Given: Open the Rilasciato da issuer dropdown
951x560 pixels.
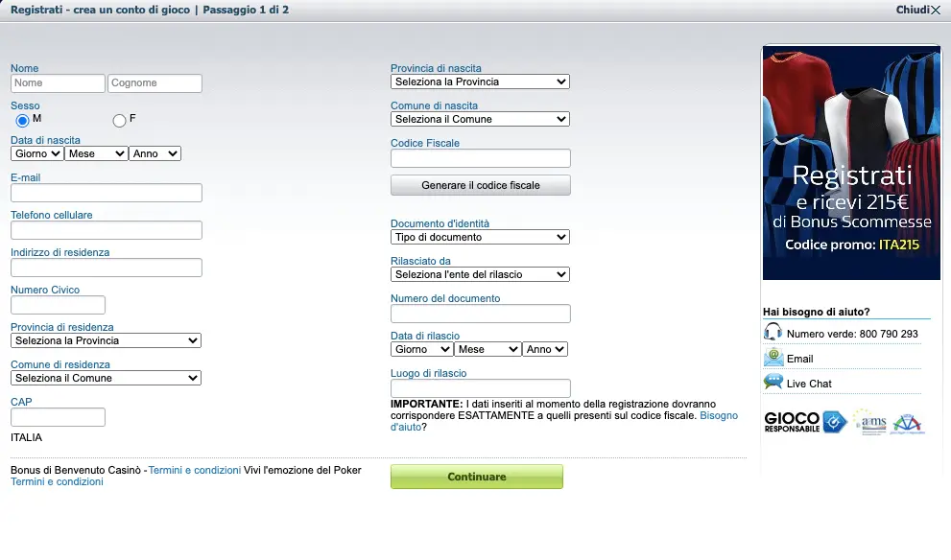Looking at the screenshot, I should click(x=480, y=274).
